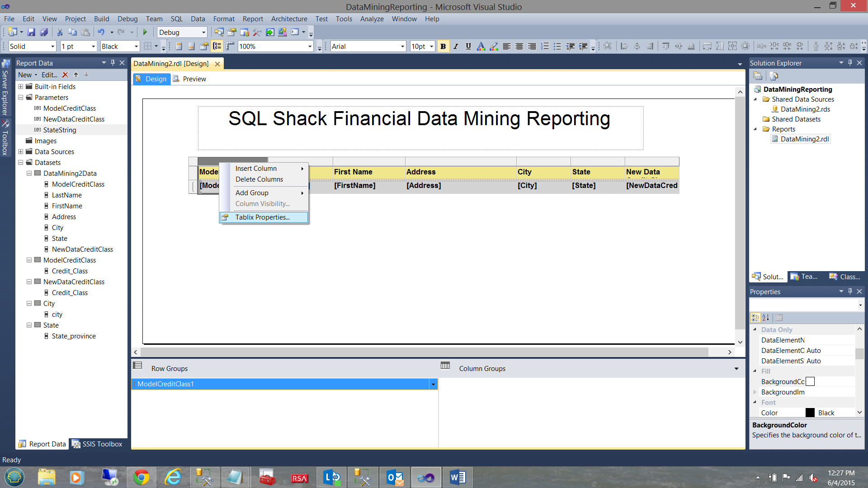This screenshot has width=868, height=488.
Task: Click the green Start Debugging arrow
Action: pos(145,32)
